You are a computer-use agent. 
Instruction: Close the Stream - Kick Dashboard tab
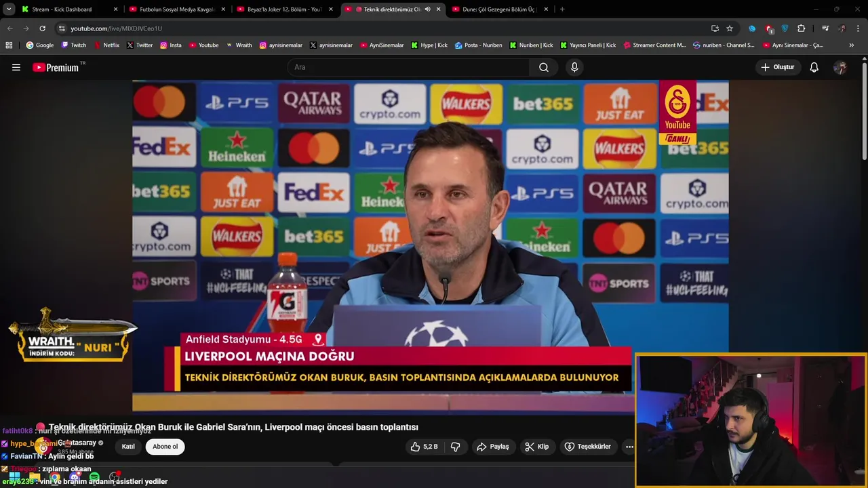(115, 9)
